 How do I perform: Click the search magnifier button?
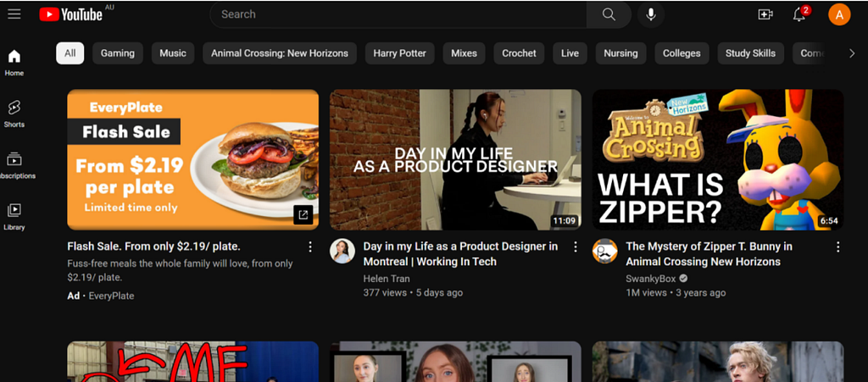[x=609, y=14]
